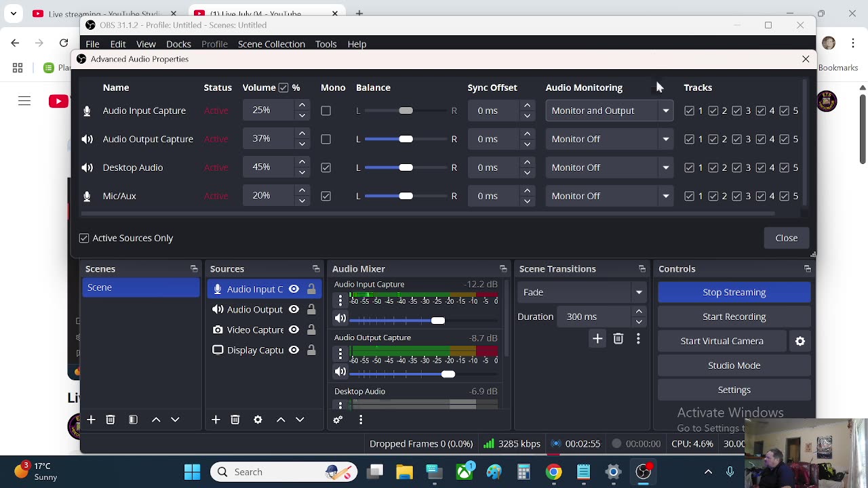Float the Scenes dock with its pop-out icon
The height and width of the screenshot is (488, 868).
pos(194,269)
